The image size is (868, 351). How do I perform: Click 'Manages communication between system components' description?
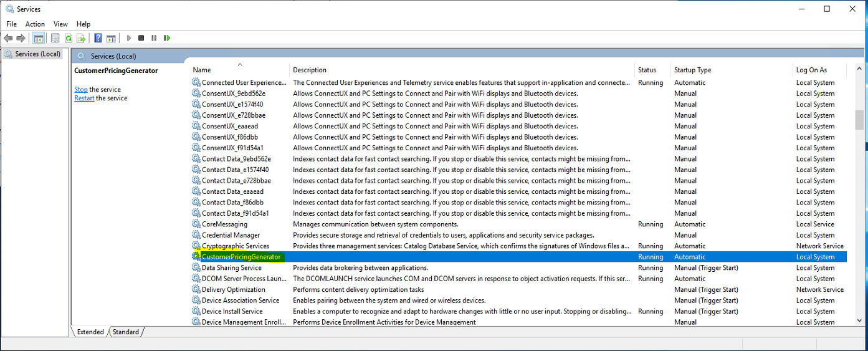376,224
